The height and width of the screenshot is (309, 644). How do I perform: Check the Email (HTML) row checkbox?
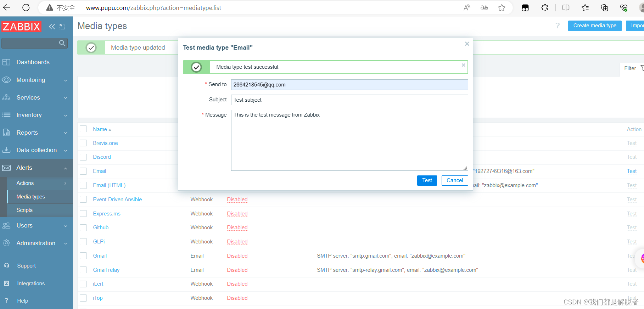83,185
